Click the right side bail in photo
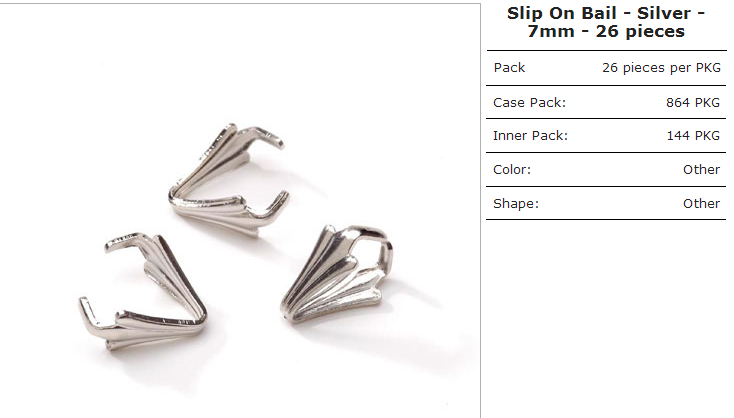734x418 pixels. point(337,274)
